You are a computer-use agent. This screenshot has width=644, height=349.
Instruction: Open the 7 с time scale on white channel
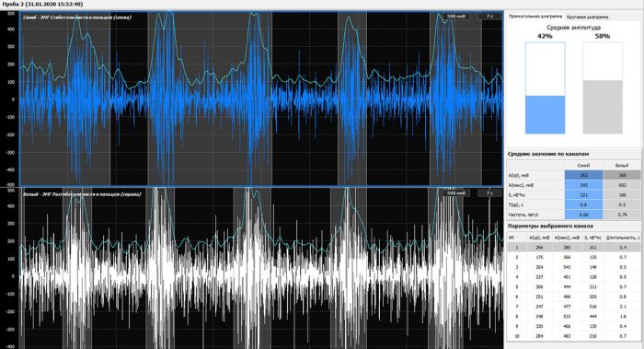point(489,193)
